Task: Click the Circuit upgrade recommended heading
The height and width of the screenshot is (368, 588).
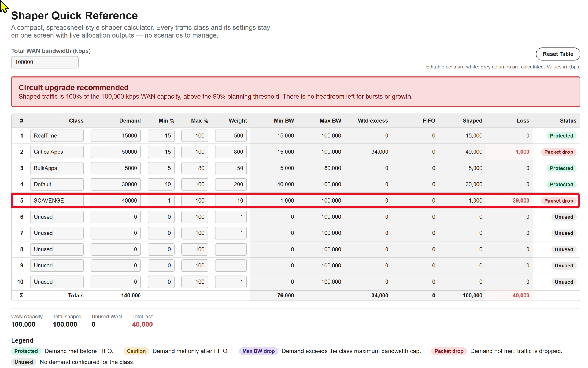Action: 74,87
